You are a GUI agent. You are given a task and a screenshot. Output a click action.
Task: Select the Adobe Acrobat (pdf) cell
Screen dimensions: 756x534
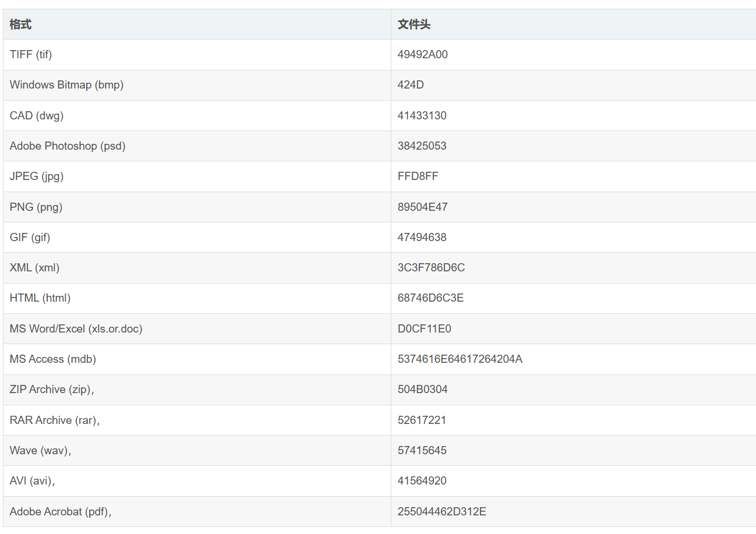click(61, 512)
